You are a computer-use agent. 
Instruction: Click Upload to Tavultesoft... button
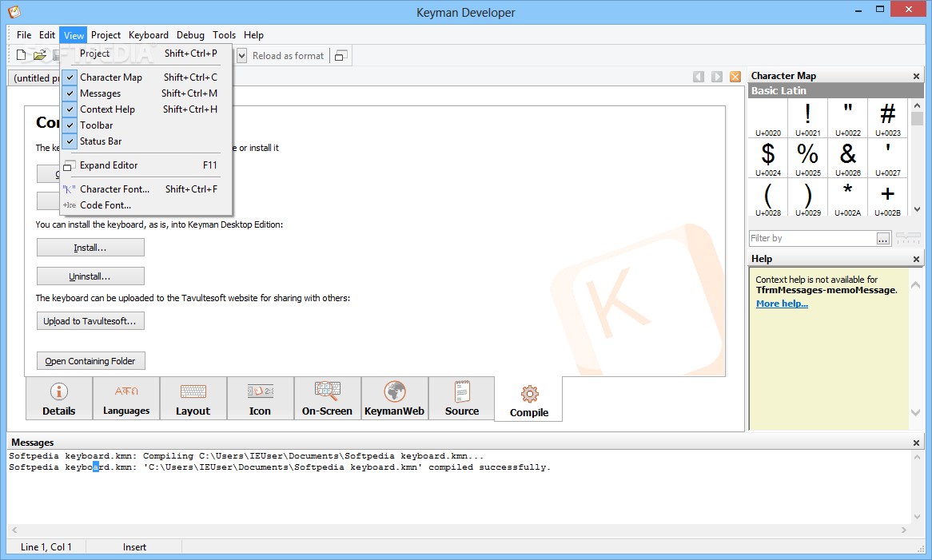pos(90,321)
